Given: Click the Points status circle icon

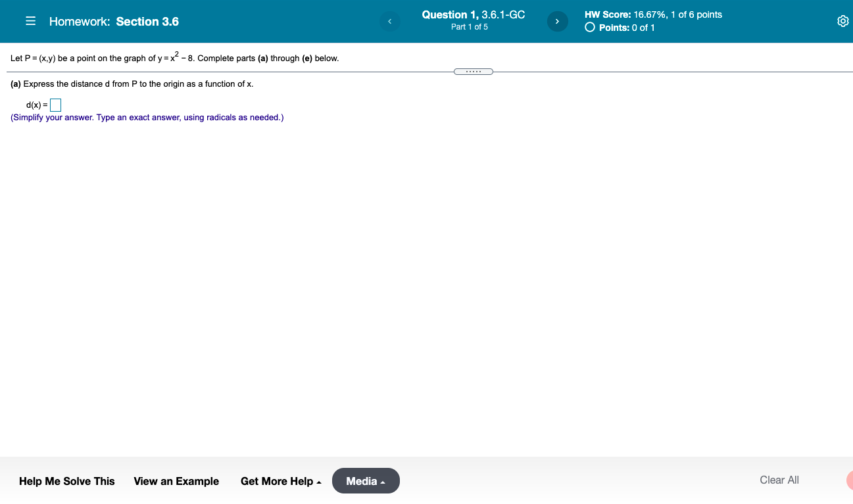Looking at the screenshot, I should coord(590,28).
